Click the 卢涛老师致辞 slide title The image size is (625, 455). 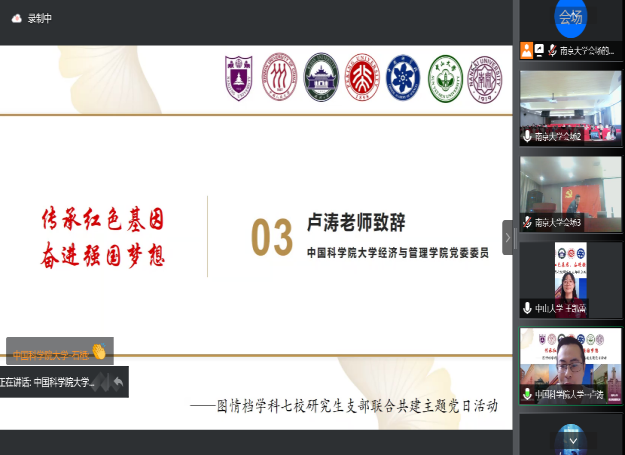click(x=356, y=223)
